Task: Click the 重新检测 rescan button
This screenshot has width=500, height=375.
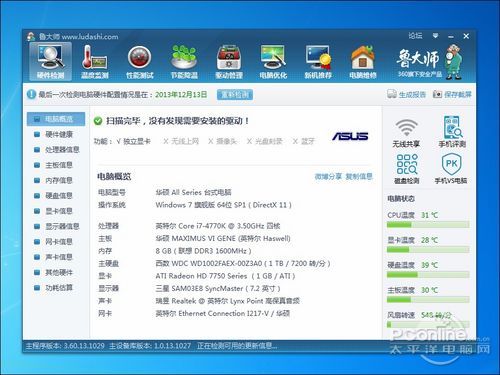Action: 235,95
